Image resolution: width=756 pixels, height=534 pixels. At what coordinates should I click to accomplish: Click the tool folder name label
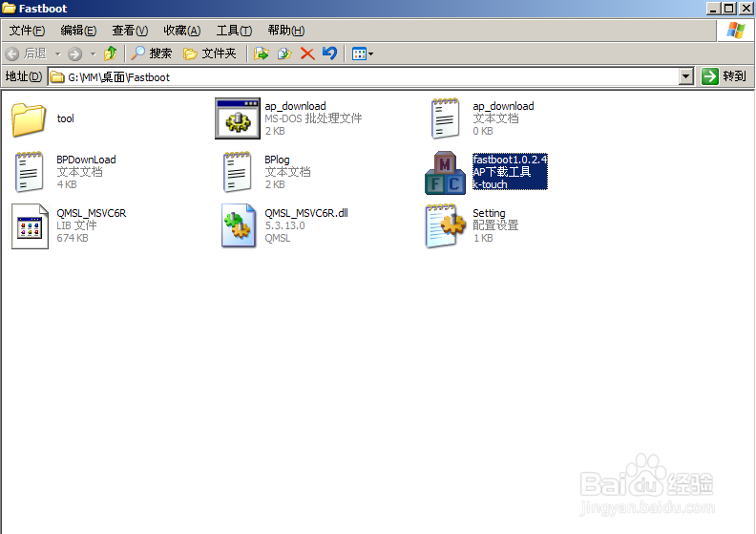(x=66, y=118)
